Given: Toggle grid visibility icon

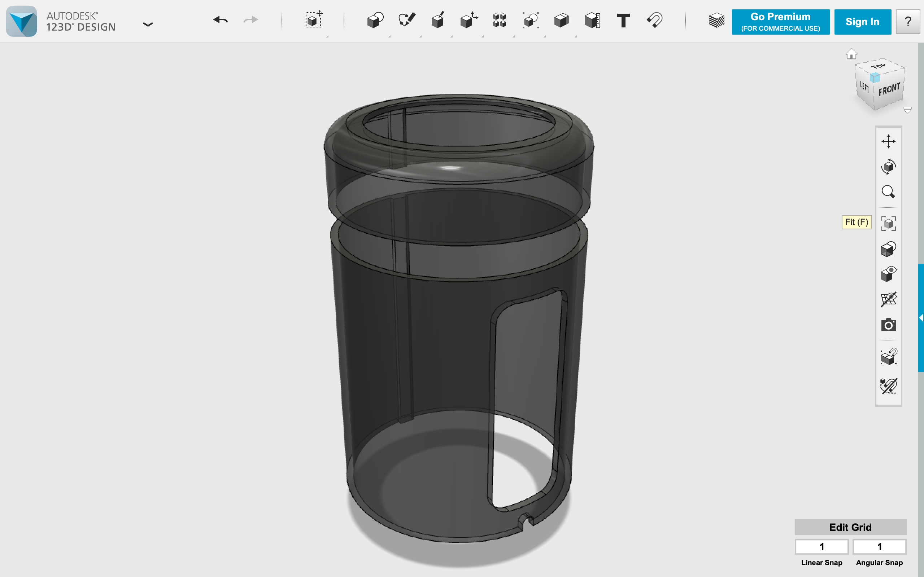Looking at the screenshot, I should 888,300.
